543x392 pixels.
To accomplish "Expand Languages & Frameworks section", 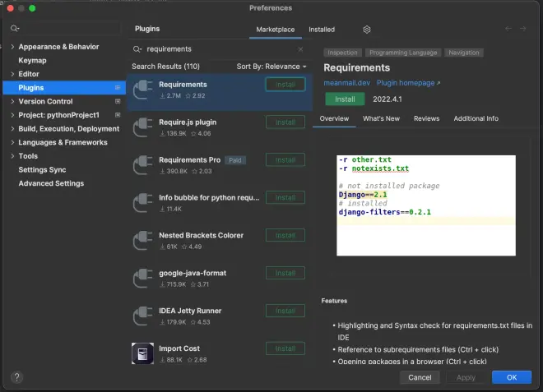I will tap(12, 142).
